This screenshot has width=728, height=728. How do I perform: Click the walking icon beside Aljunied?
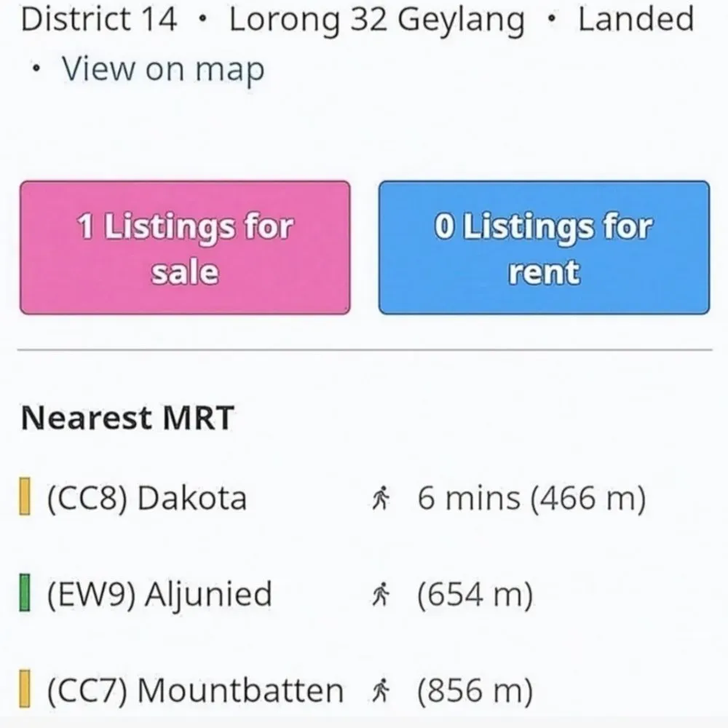[381, 595]
